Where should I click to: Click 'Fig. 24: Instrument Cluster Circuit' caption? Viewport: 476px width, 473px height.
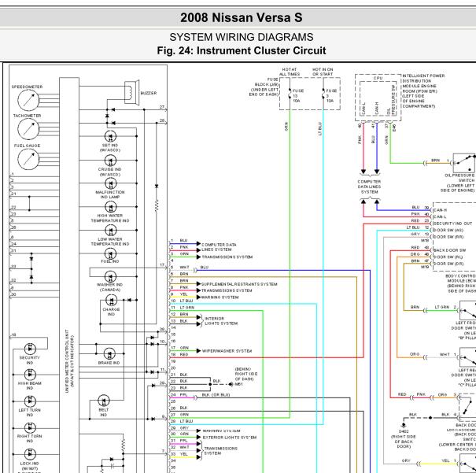(242, 50)
